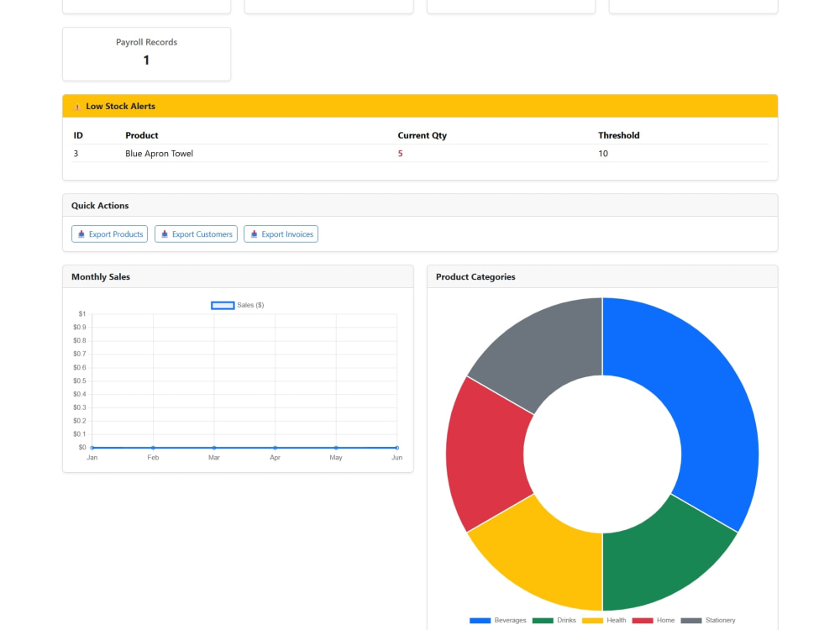
Task: Click the warning icon beside Low Stock Alerts
Action: 77,107
